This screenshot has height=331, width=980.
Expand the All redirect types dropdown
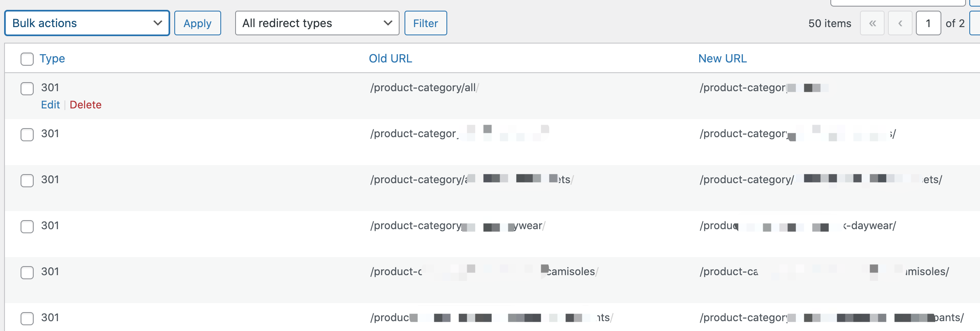pos(317,23)
